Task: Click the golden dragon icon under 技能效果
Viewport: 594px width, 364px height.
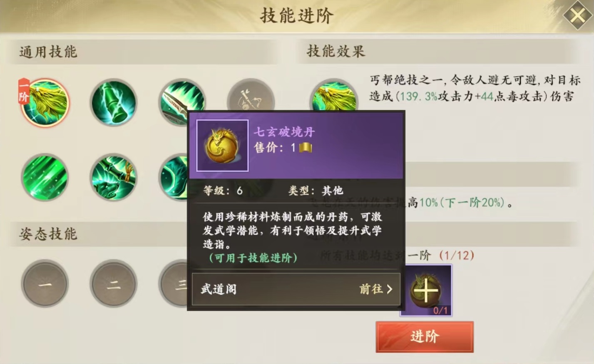Action: click(x=335, y=96)
